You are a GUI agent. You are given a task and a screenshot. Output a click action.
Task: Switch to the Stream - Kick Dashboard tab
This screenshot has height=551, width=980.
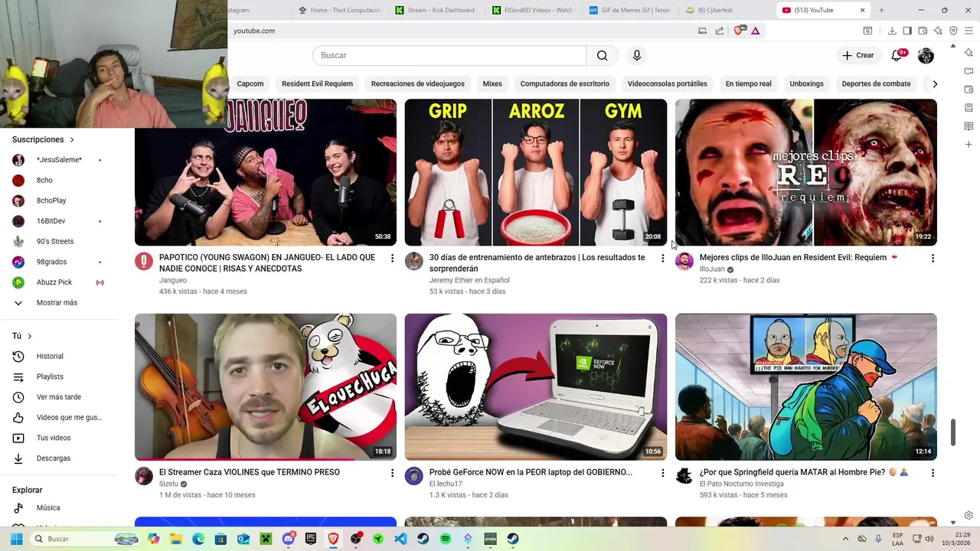pyautogui.click(x=440, y=10)
